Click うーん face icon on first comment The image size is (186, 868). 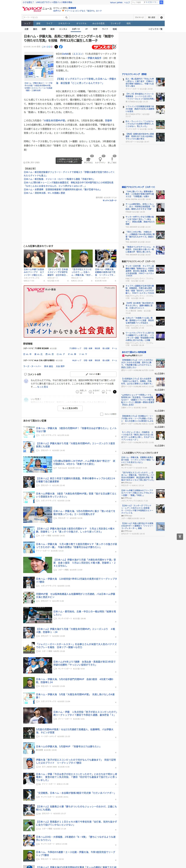[104, 392]
